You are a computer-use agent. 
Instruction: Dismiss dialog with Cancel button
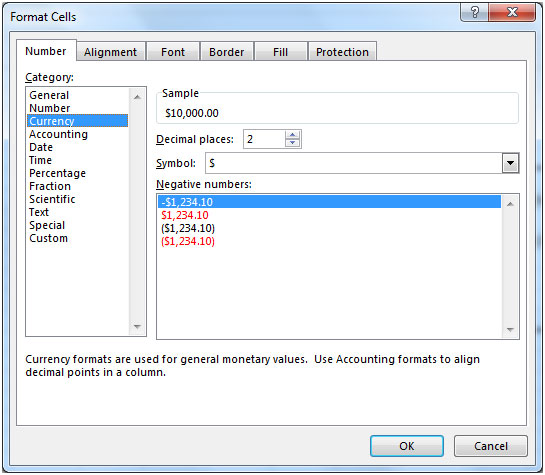point(491,446)
